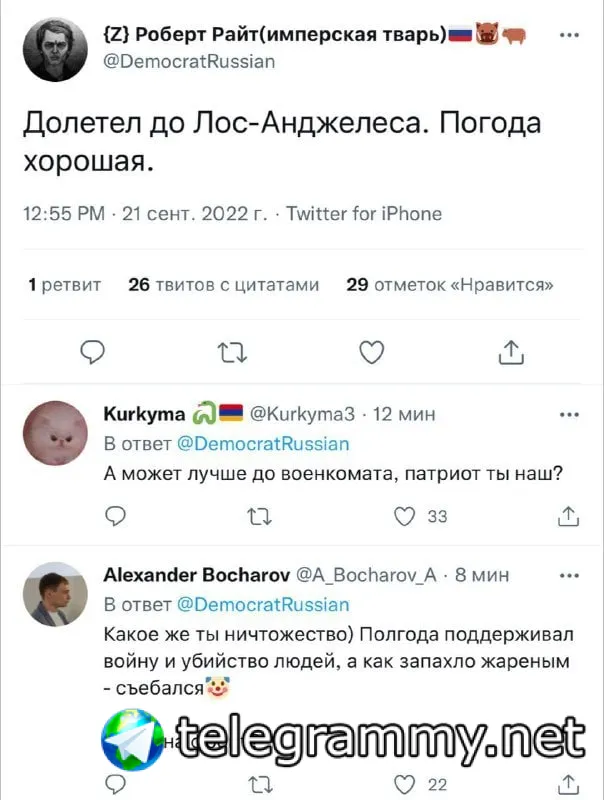The image size is (604, 800).
Task: View the 26 quote tweets list
Action: pos(223,284)
